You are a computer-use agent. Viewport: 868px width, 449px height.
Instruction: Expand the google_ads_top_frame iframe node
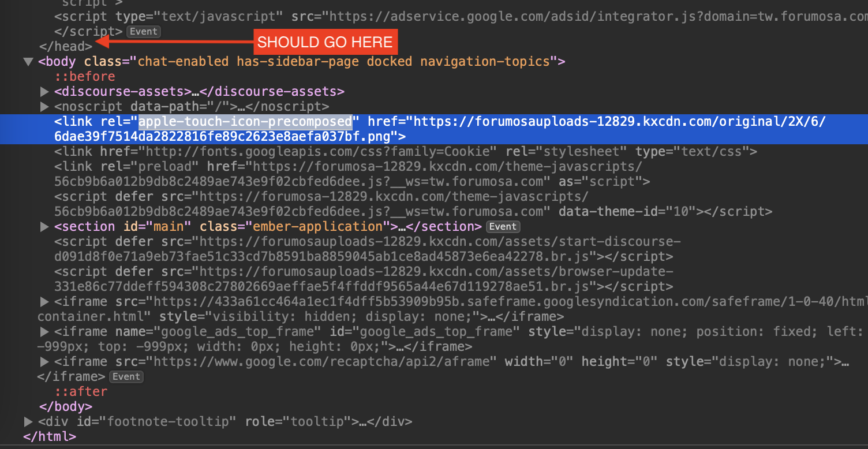pos(45,332)
